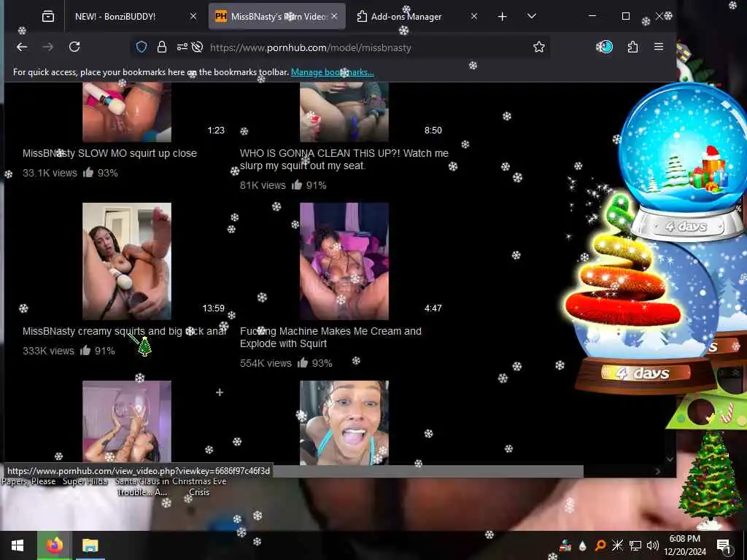Select the Crisis desktop shortcut
747x560 pixels.
(x=199, y=486)
